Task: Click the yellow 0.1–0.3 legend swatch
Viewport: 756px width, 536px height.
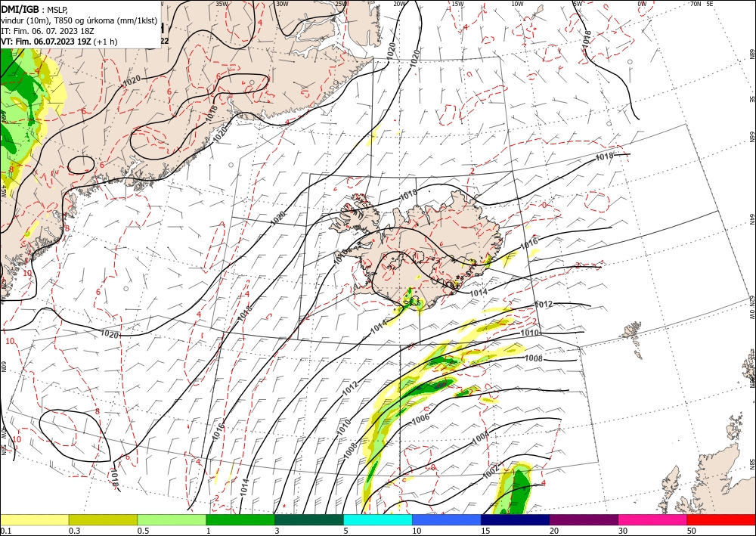Action: pos(34,519)
